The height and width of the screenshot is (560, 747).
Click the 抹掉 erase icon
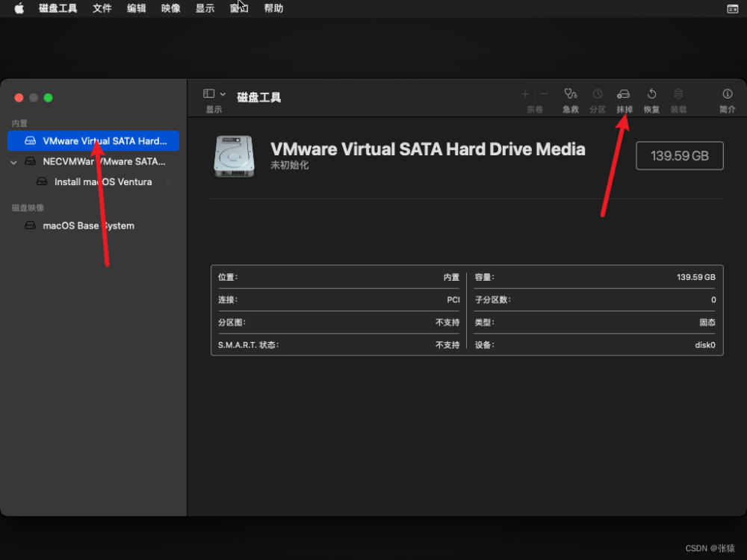tap(624, 94)
